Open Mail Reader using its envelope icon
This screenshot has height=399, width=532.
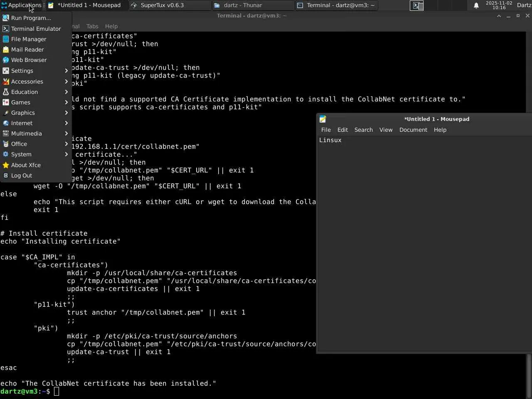click(6, 49)
